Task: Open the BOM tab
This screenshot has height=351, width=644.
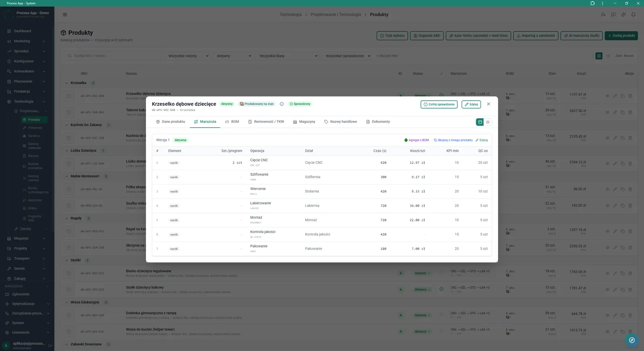Action: 232,122
